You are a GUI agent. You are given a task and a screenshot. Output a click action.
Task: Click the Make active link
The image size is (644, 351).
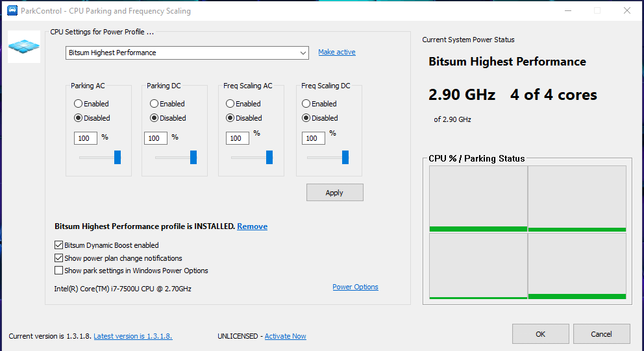[x=336, y=52]
